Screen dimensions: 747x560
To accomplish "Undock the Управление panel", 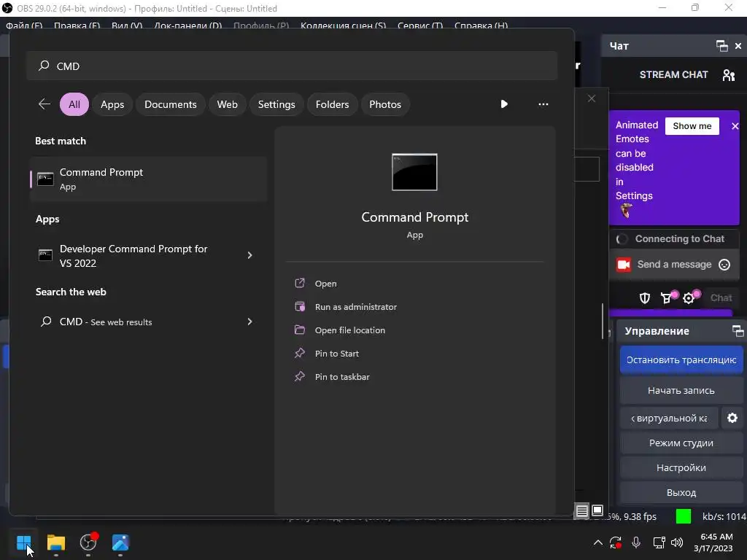I will tap(738, 330).
